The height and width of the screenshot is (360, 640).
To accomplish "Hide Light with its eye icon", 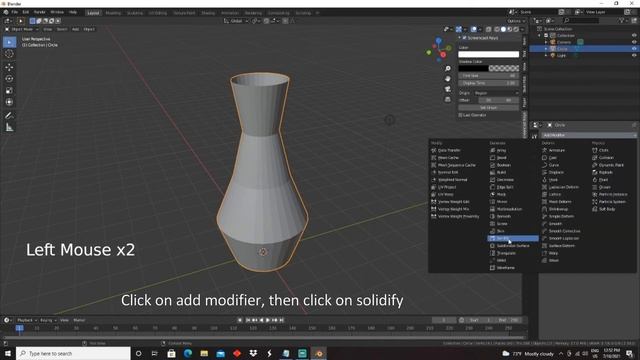I will [x=634, y=55].
